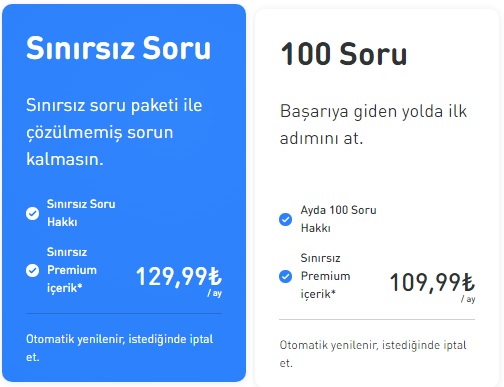Click the '/ ay' label under 109,99₺

[468, 299]
